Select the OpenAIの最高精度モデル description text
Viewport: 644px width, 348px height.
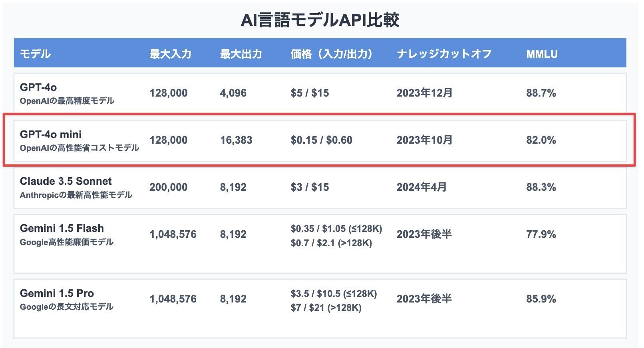coord(67,101)
